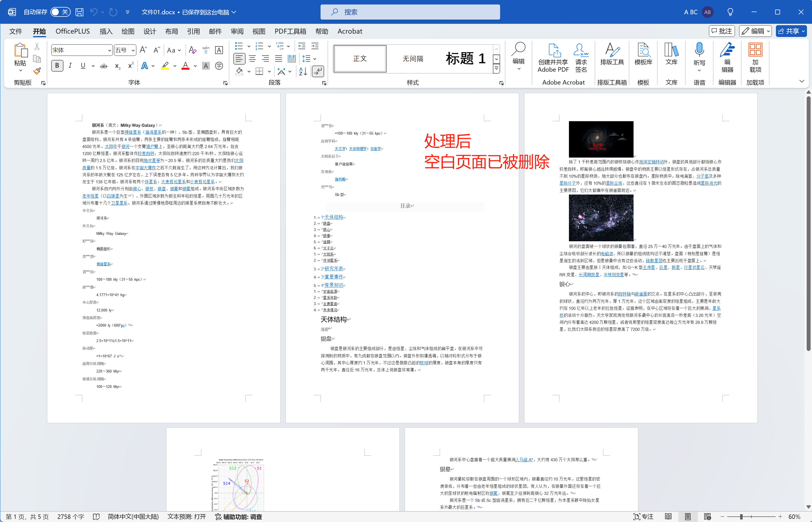Open the Acrobat tab
This screenshot has height=522, width=812.
tap(349, 31)
